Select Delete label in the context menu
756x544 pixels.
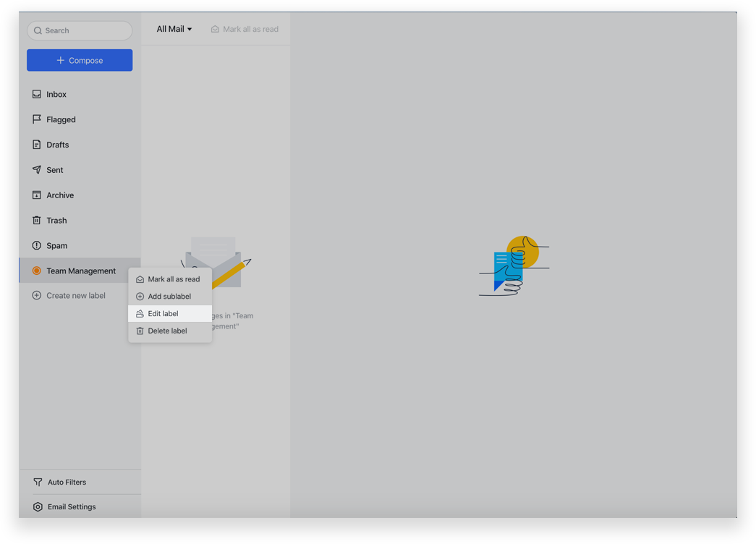[166, 331]
